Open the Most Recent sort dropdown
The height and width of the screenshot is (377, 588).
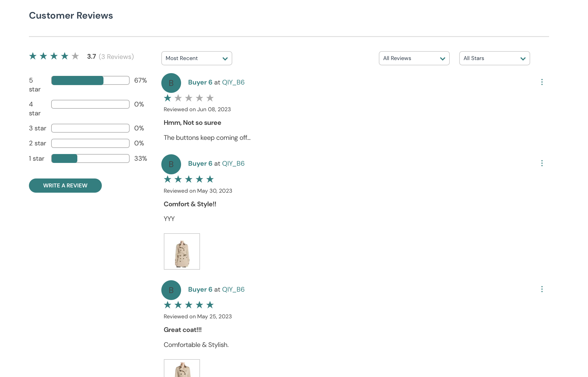[x=197, y=58]
